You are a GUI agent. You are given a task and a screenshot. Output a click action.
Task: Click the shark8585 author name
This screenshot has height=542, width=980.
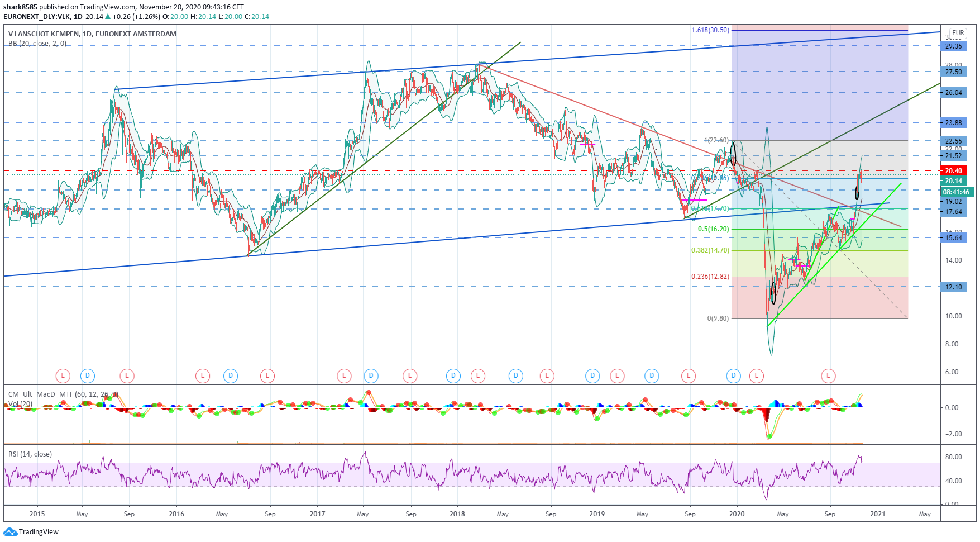pos(20,7)
